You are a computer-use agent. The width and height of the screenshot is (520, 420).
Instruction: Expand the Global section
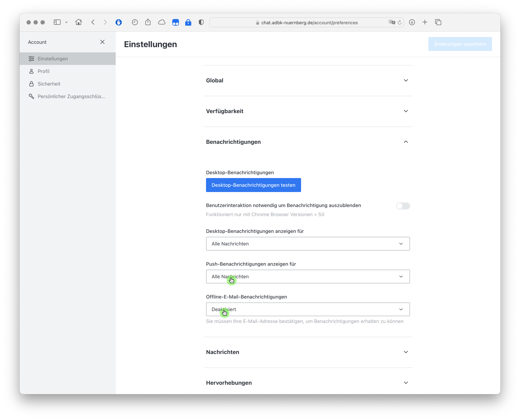click(x=405, y=80)
